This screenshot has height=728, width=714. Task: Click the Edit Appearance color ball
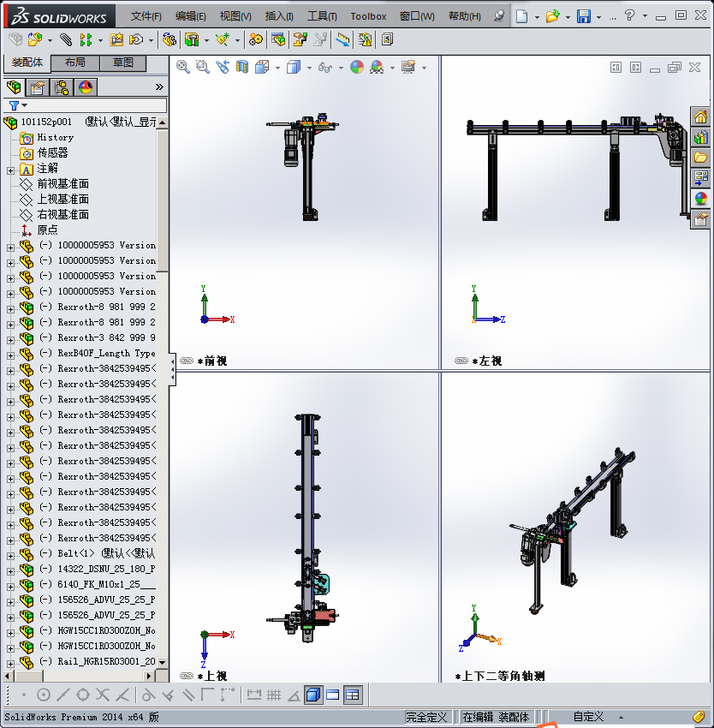(356, 68)
